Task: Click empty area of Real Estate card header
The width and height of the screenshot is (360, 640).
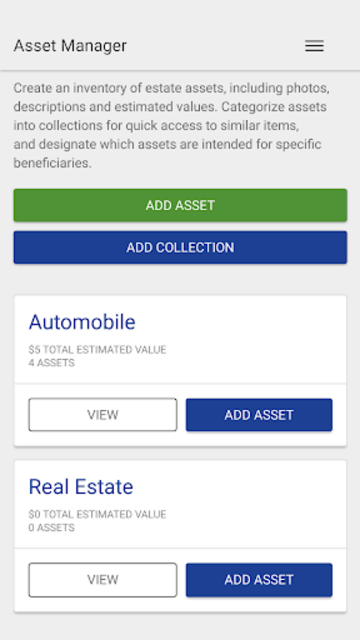Action: (x=253, y=503)
